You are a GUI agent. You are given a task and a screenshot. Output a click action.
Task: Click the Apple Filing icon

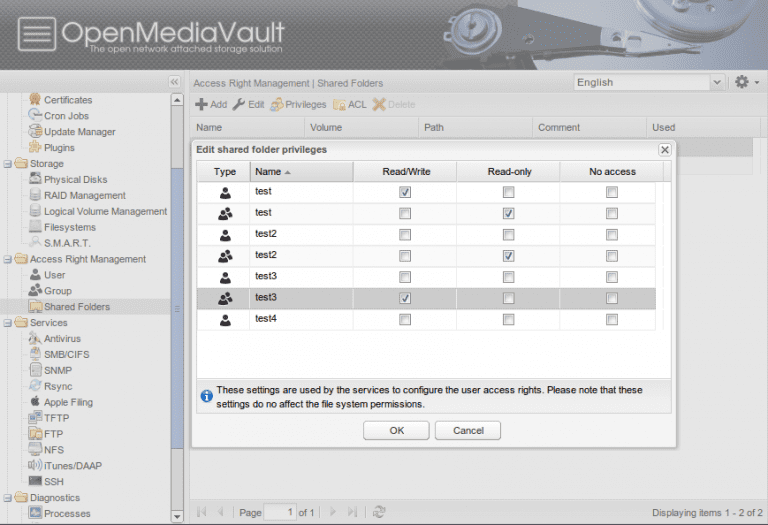point(35,402)
